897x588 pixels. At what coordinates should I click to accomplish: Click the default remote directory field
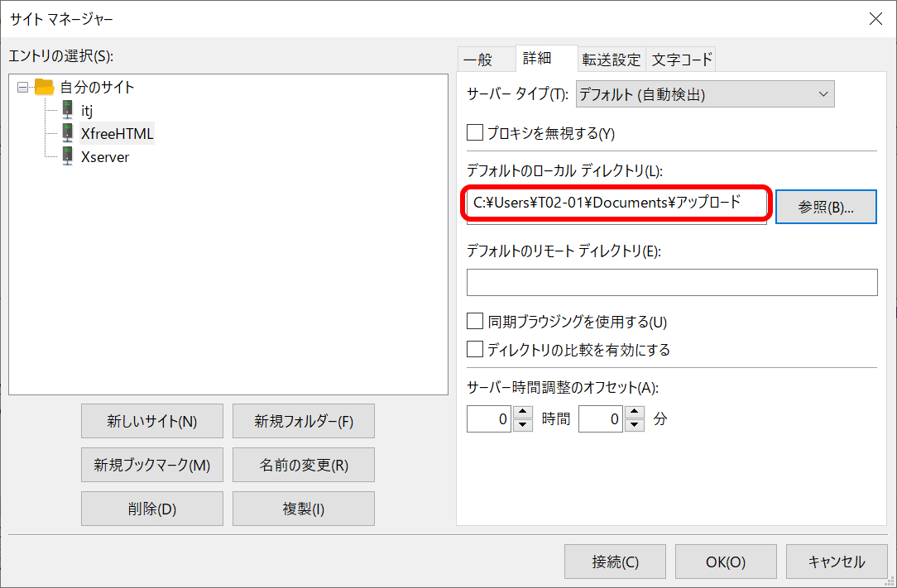pos(672,283)
